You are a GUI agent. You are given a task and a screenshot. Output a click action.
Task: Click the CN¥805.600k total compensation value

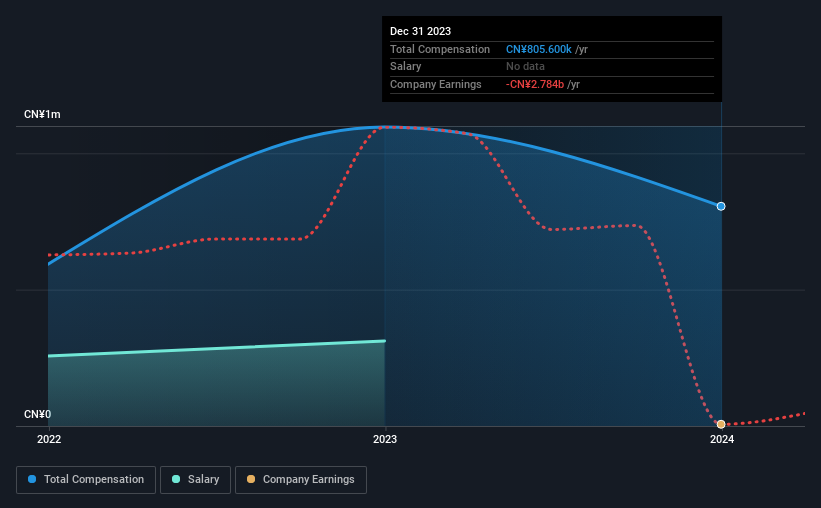[539, 49]
